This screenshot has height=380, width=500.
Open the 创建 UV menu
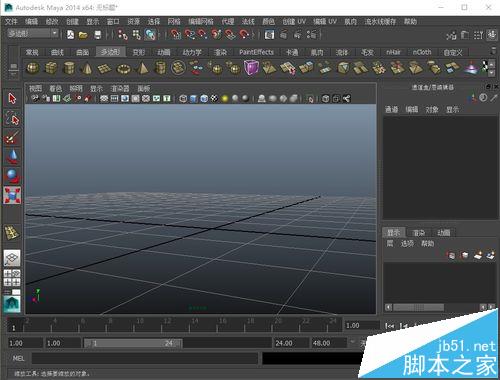click(x=294, y=22)
